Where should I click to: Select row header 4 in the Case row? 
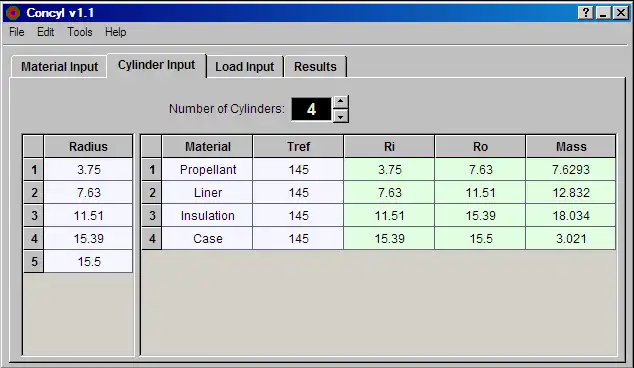point(152,239)
